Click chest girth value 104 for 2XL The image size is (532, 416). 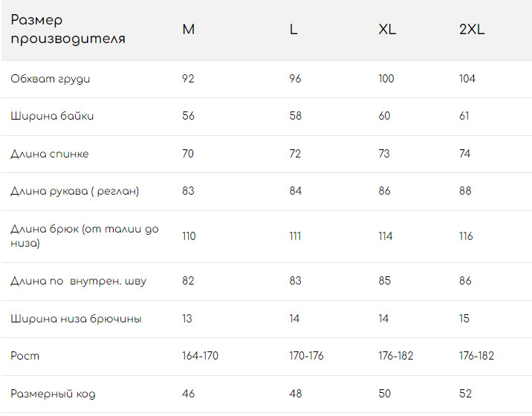467,79
